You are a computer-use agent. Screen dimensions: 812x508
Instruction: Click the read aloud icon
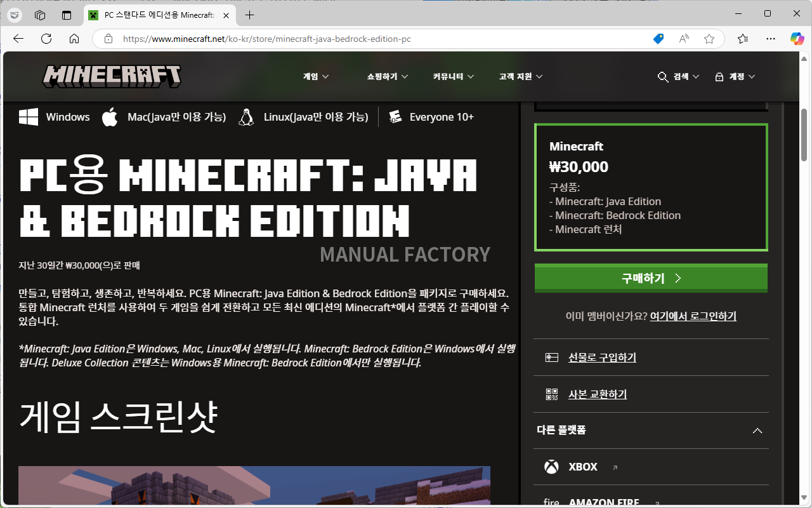tap(684, 39)
